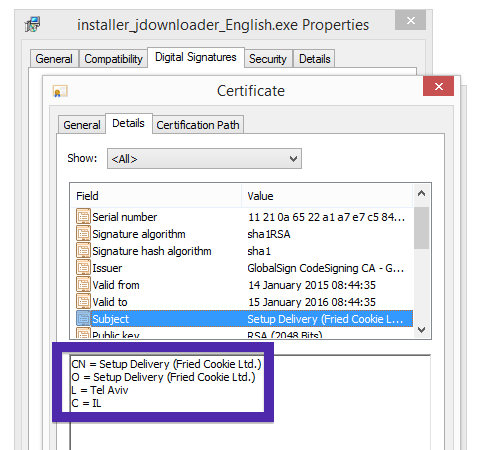Click the Valid from field icon
The height and width of the screenshot is (450, 477).
[x=83, y=285]
